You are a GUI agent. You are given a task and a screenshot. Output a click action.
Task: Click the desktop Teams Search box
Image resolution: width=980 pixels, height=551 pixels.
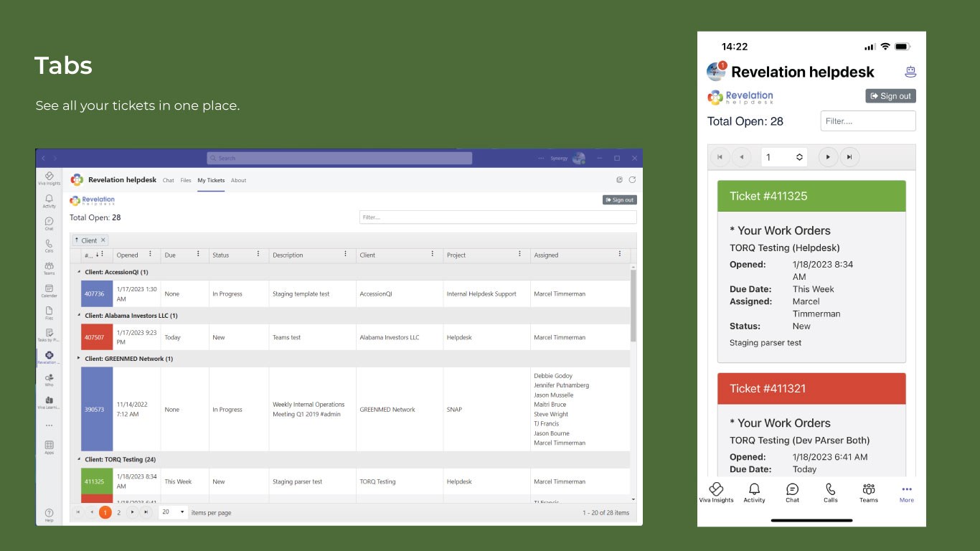339,158
